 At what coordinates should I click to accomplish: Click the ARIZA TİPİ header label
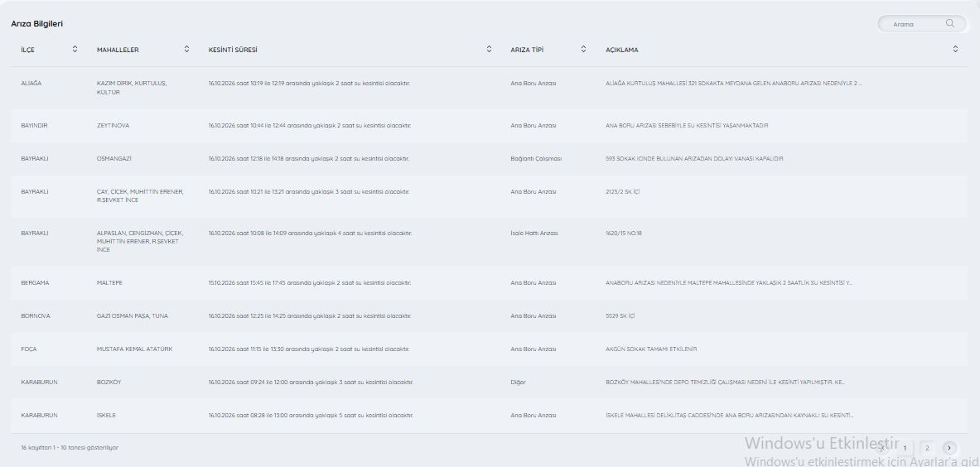(x=527, y=50)
